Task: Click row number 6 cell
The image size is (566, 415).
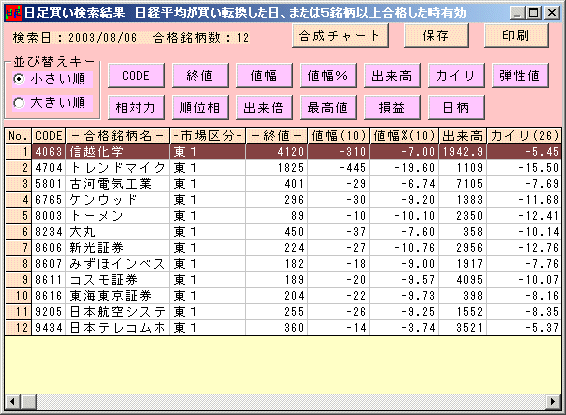Action: click(x=18, y=232)
